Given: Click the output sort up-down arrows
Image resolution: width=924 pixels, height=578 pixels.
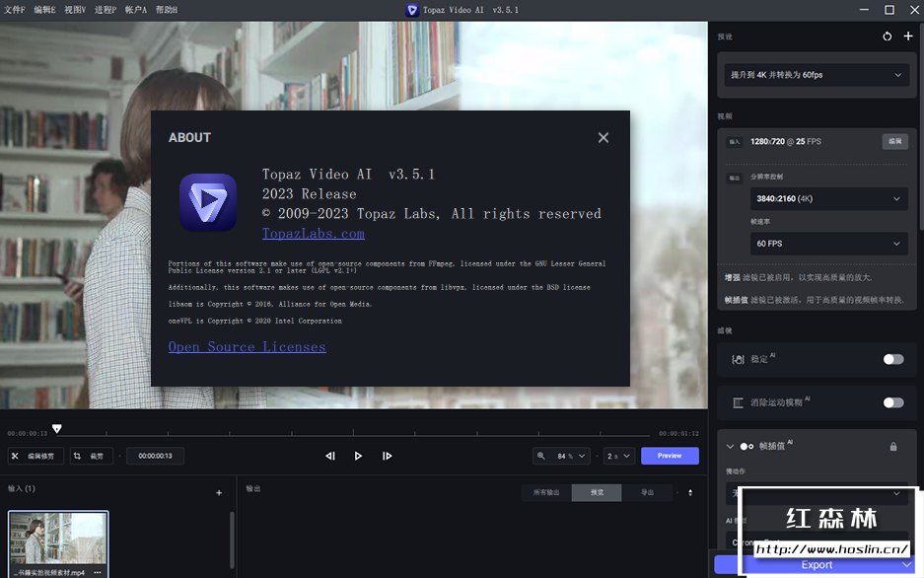Looking at the screenshot, I should coord(690,492).
